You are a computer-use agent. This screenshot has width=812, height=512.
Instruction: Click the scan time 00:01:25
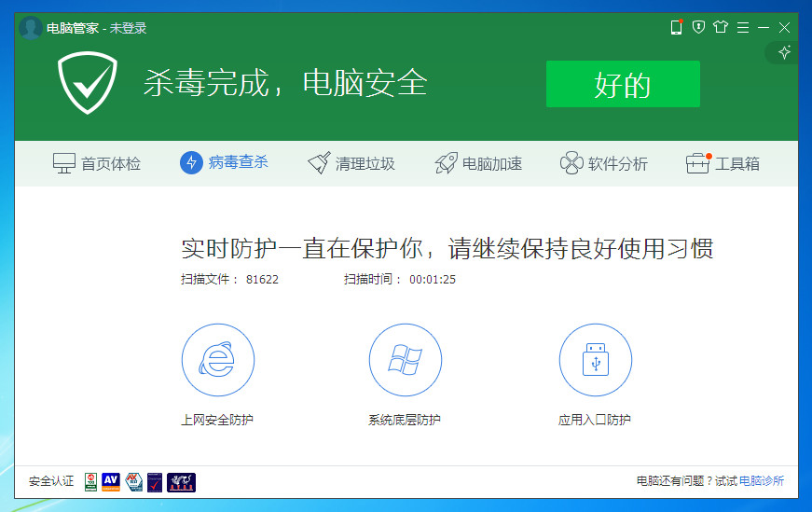click(433, 280)
